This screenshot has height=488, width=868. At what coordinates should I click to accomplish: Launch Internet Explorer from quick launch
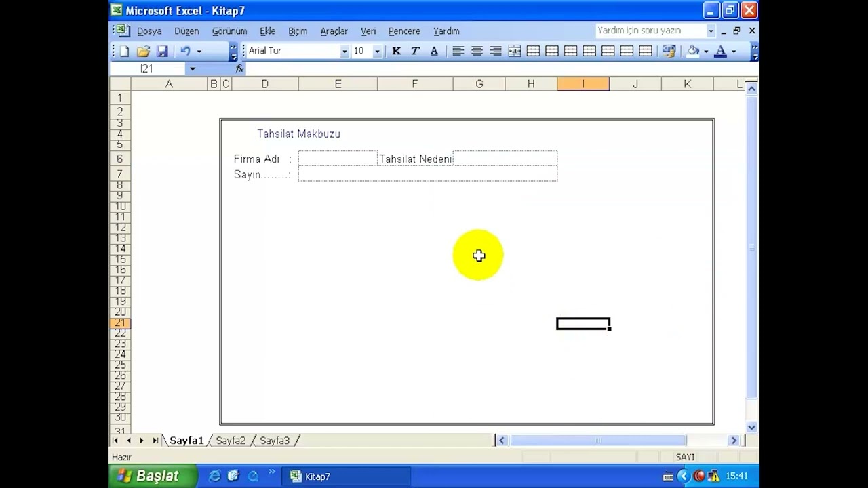214,476
